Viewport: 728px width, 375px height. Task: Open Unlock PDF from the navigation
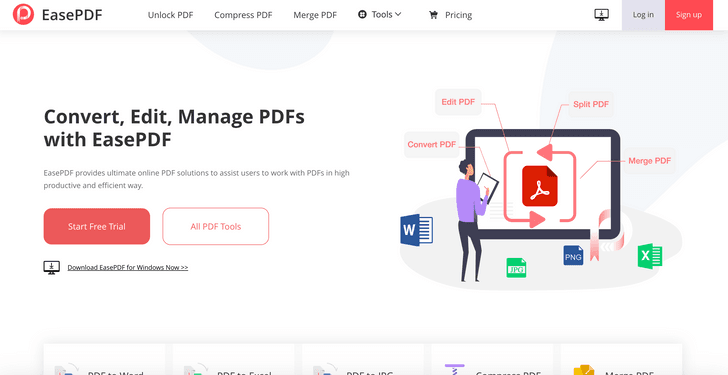[x=170, y=15]
